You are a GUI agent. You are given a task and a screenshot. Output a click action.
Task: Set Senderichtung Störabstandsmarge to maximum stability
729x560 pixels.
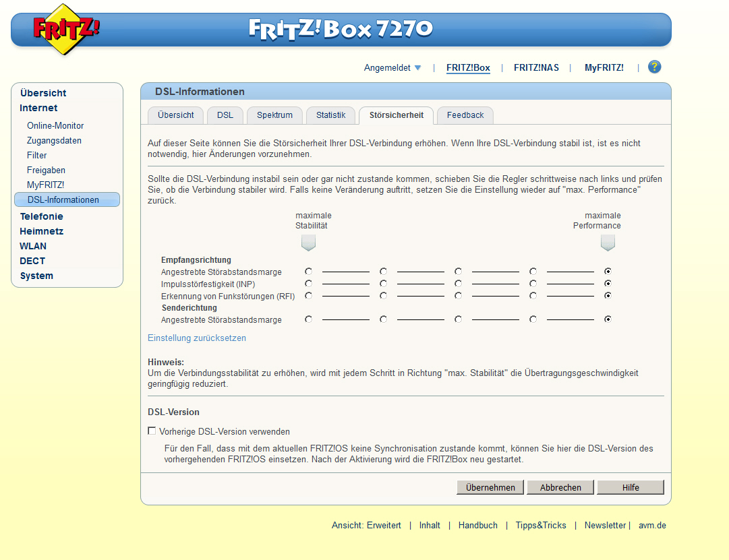tap(308, 319)
